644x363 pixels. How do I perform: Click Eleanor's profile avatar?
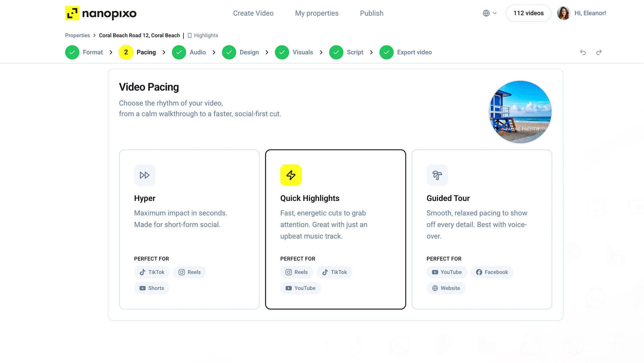(x=564, y=13)
